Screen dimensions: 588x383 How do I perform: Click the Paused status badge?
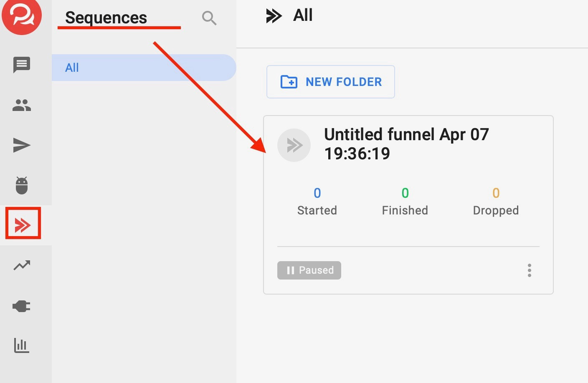click(309, 270)
